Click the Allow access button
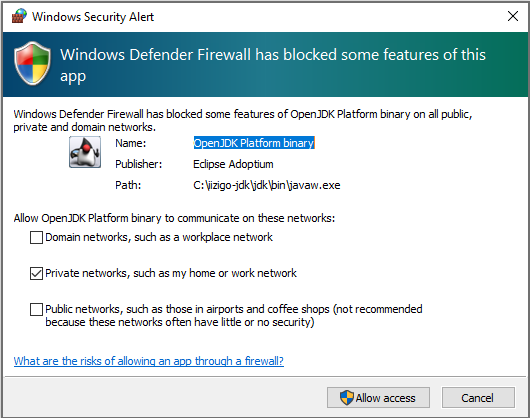This screenshot has width=530, height=418. tap(378, 397)
